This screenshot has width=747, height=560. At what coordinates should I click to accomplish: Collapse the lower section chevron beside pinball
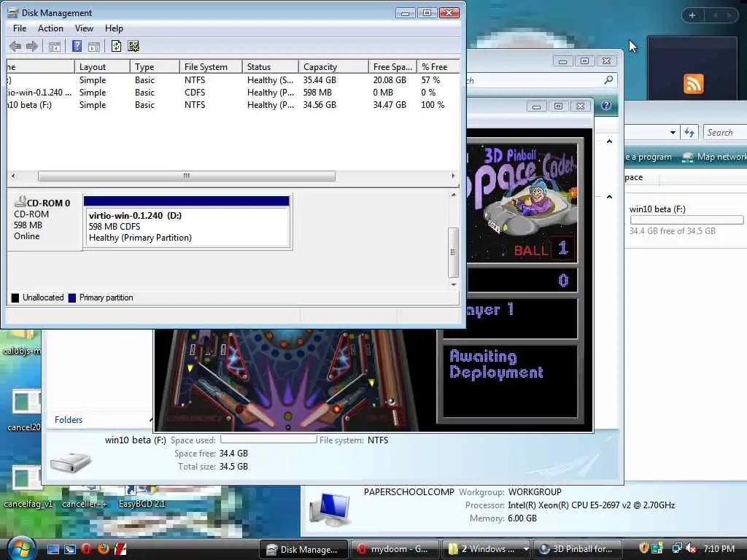click(609, 197)
